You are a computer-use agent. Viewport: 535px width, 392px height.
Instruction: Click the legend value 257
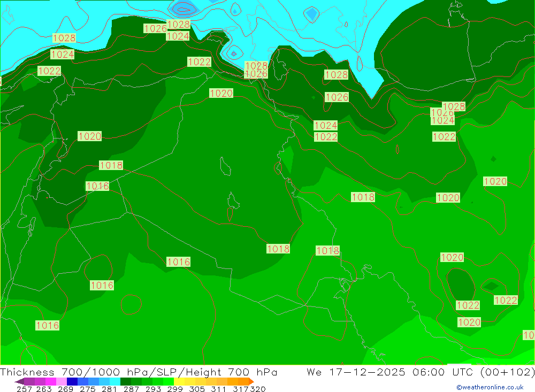[24, 389]
